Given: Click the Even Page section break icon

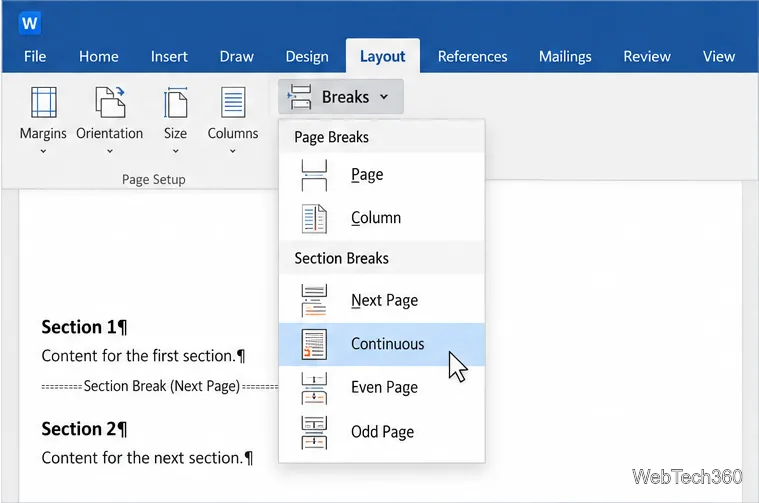Looking at the screenshot, I should [x=314, y=388].
